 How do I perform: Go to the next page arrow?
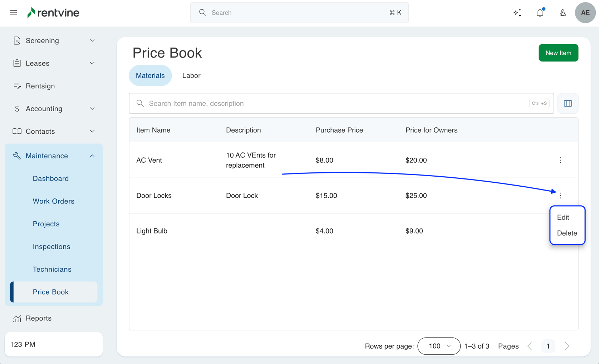click(567, 346)
